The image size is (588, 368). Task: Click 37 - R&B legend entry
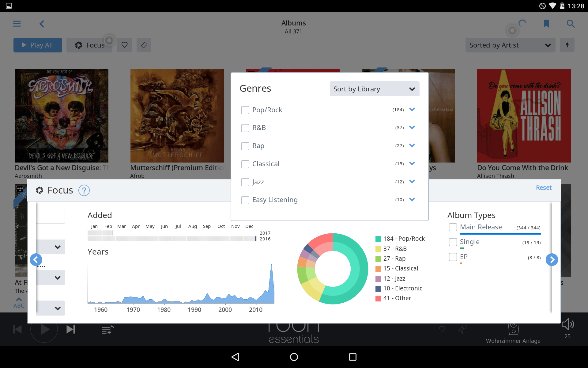click(x=391, y=249)
